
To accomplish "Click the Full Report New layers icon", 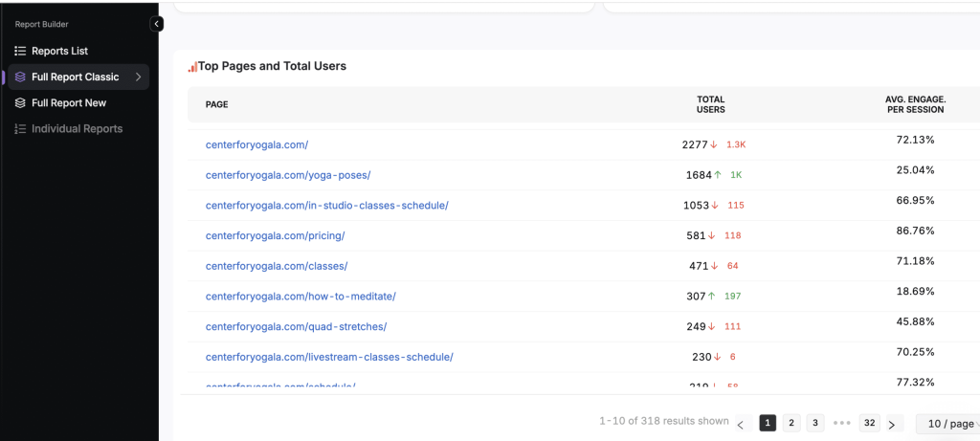I will (x=20, y=102).
